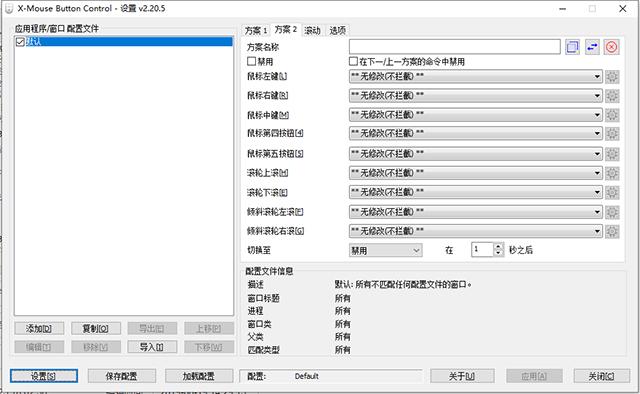Expand the 鼠标右键 action dropdown
This screenshot has width=640, height=394.
[476, 96]
